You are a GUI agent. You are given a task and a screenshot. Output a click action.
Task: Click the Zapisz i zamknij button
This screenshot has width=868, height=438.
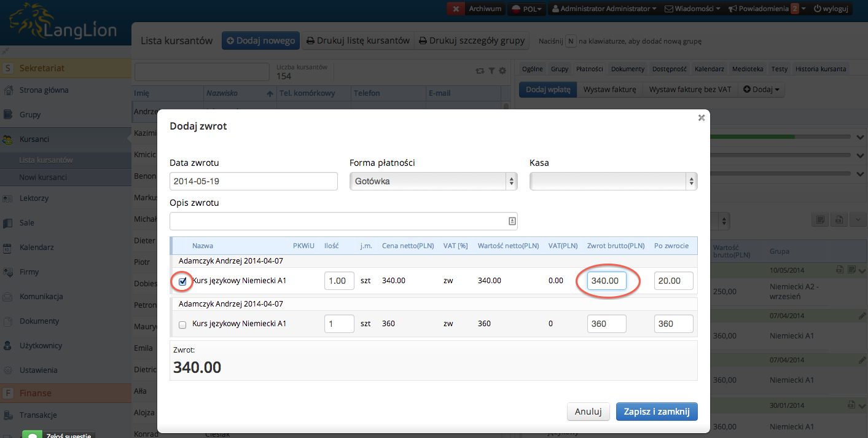(x=657, y=412)
